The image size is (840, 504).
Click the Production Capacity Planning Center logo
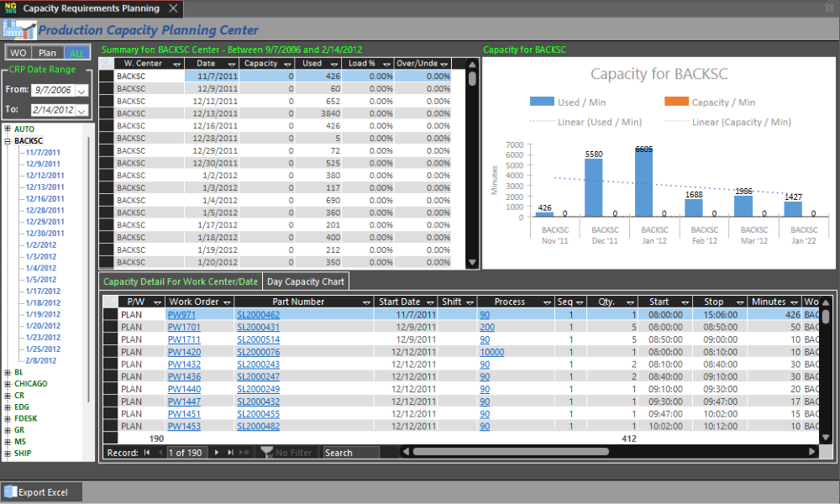click(x=18, y=31)
